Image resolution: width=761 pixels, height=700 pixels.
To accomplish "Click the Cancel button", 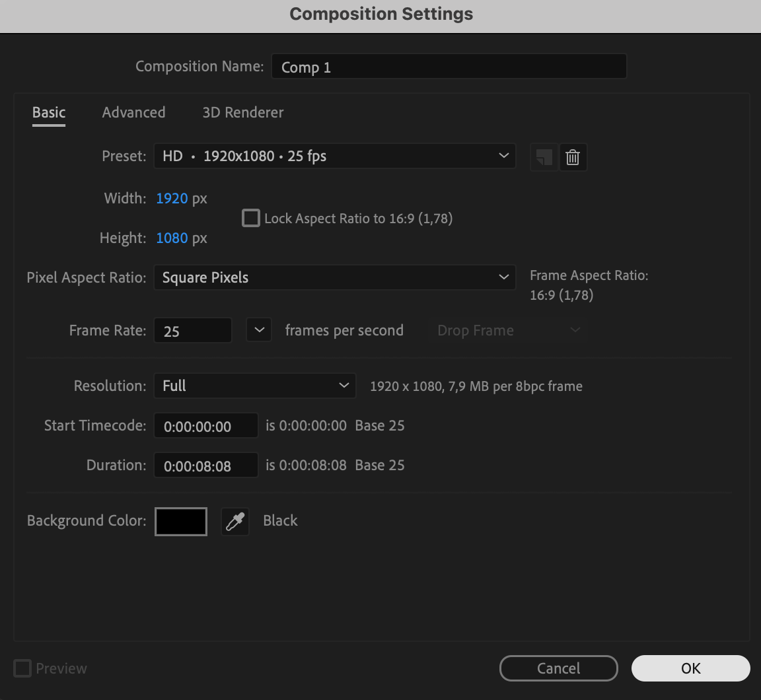I will coord(558,668).
